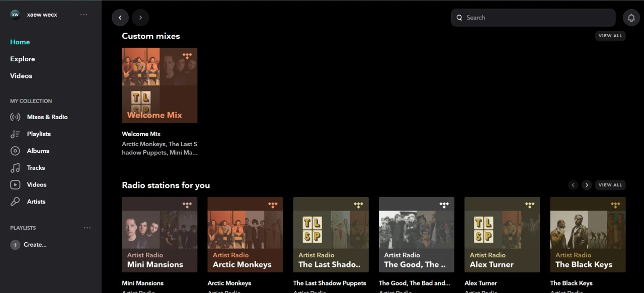Open Albums in the sidebar
The height and width of the screenshot is (293, 644).
tap(38, 151)
